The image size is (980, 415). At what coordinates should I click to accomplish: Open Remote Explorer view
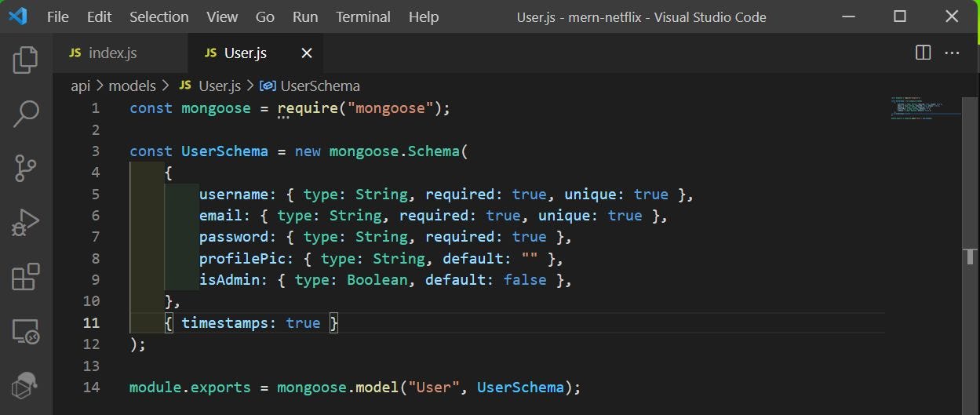click(26, 332)
